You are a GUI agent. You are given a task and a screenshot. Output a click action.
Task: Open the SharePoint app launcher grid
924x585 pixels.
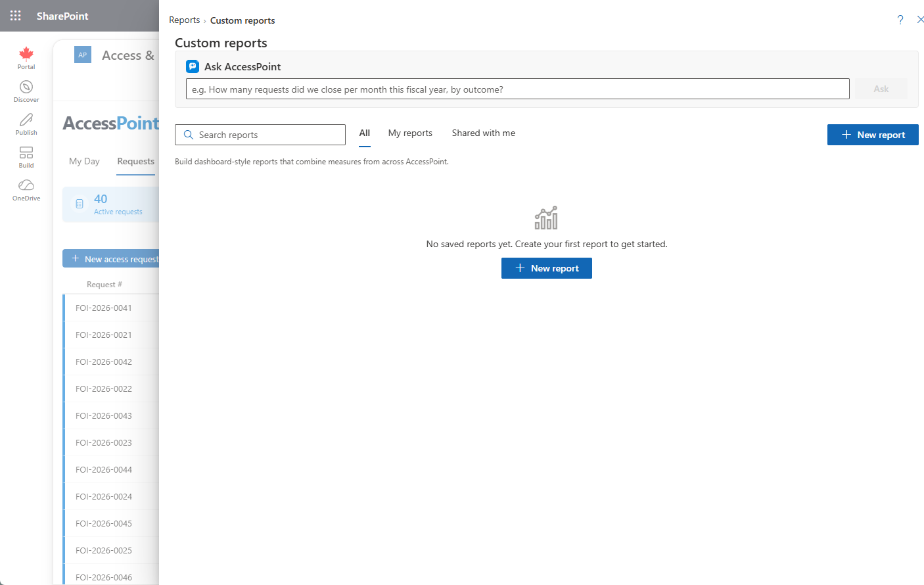[16, 16]
